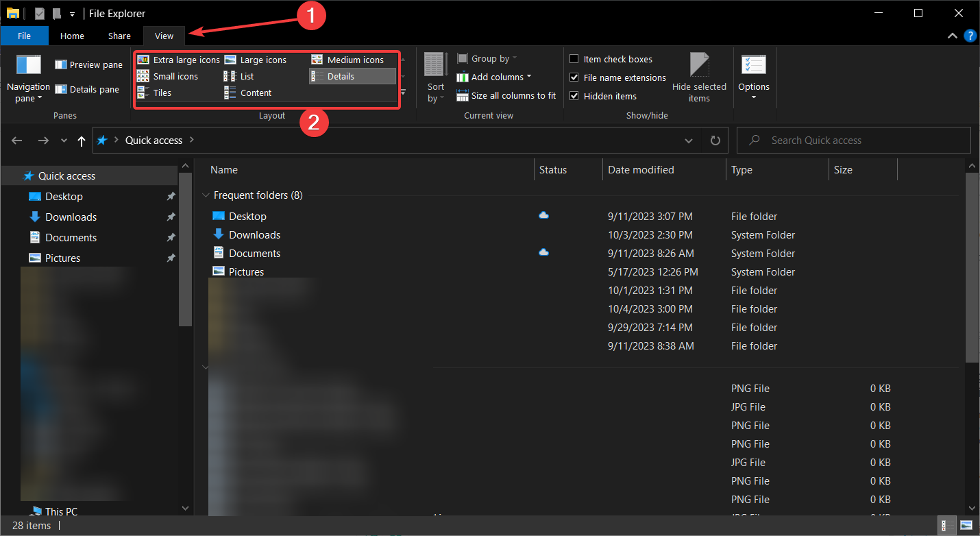Click large thumbnails view icon in status bar
The height and width of the screenshot is (536, 980).
[965, 526]
